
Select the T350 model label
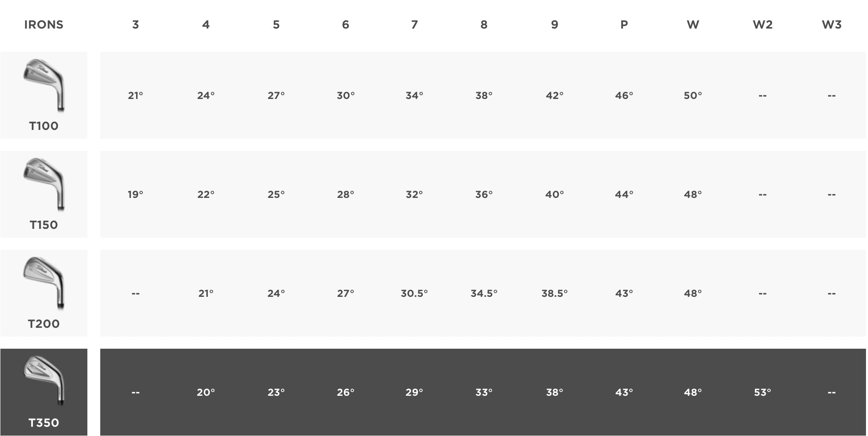(44, 423)
